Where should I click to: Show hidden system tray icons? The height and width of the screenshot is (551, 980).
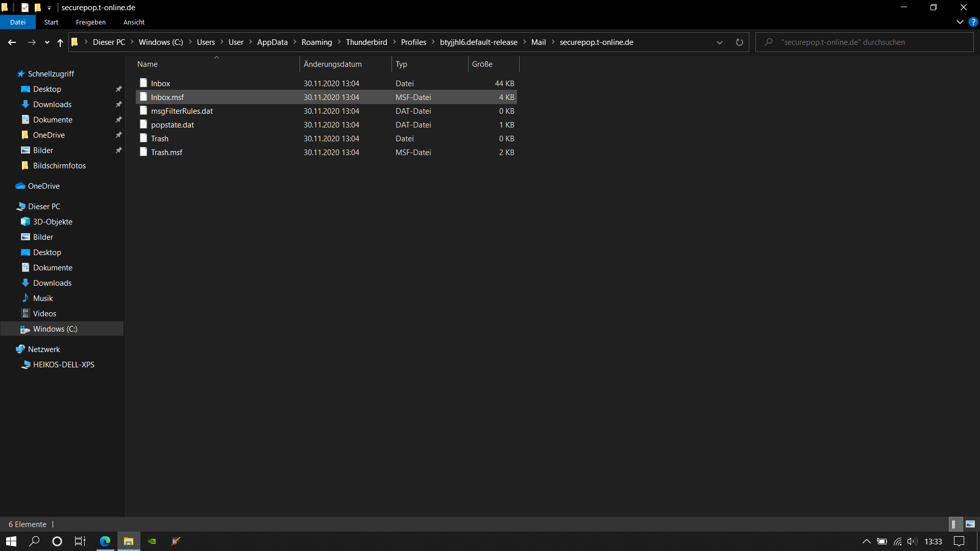(866, 541)
